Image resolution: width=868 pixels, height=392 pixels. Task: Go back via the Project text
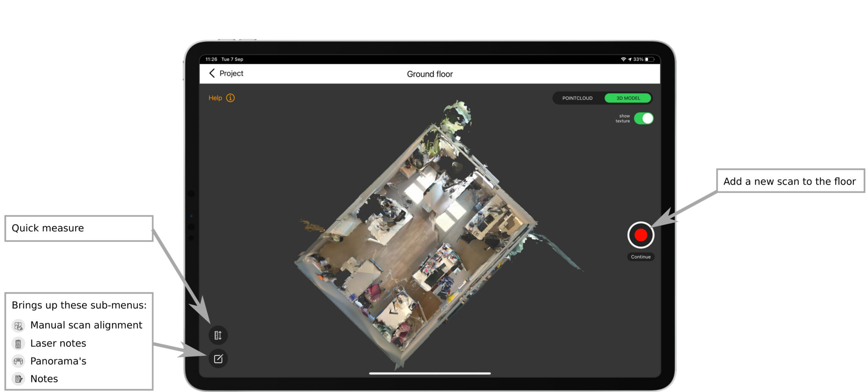(231, 73)
